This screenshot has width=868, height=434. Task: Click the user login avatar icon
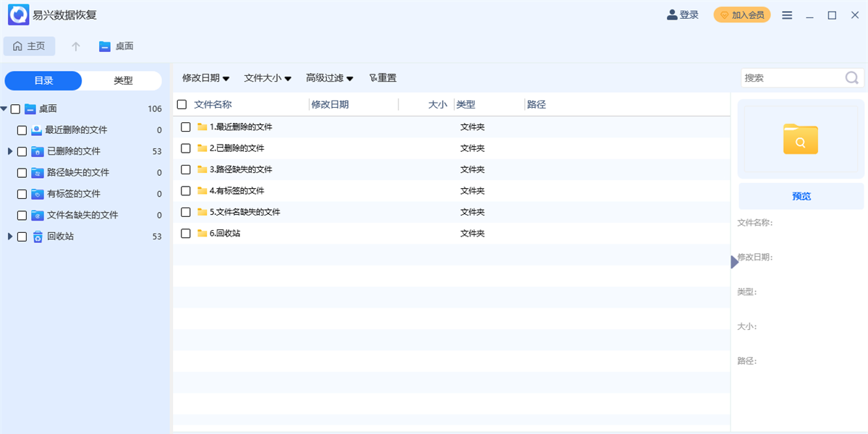[x=672, y=14]
